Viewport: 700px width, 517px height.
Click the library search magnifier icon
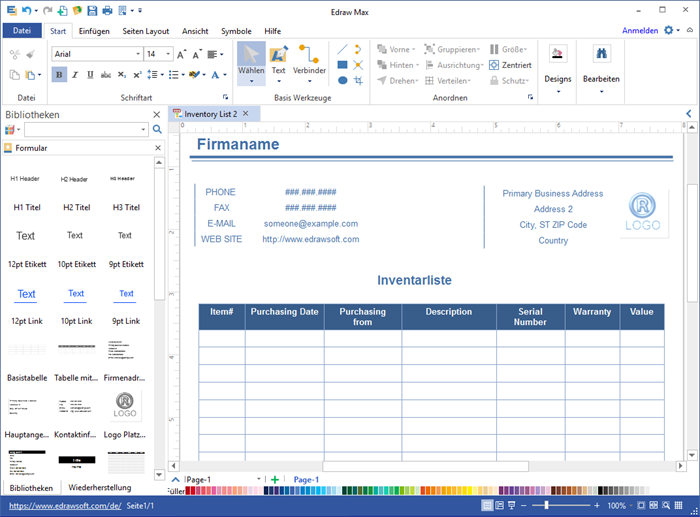point(157,130)
